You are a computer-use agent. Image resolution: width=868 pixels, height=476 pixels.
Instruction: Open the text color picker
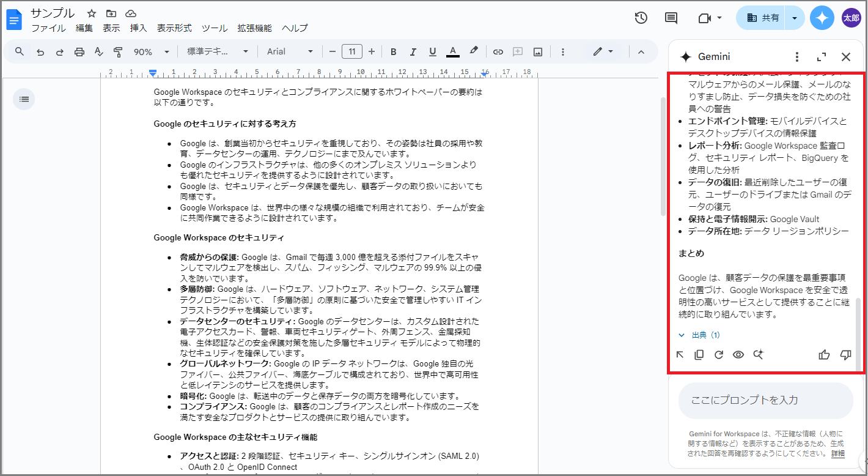pyautogui.click(x=452, y=52)
